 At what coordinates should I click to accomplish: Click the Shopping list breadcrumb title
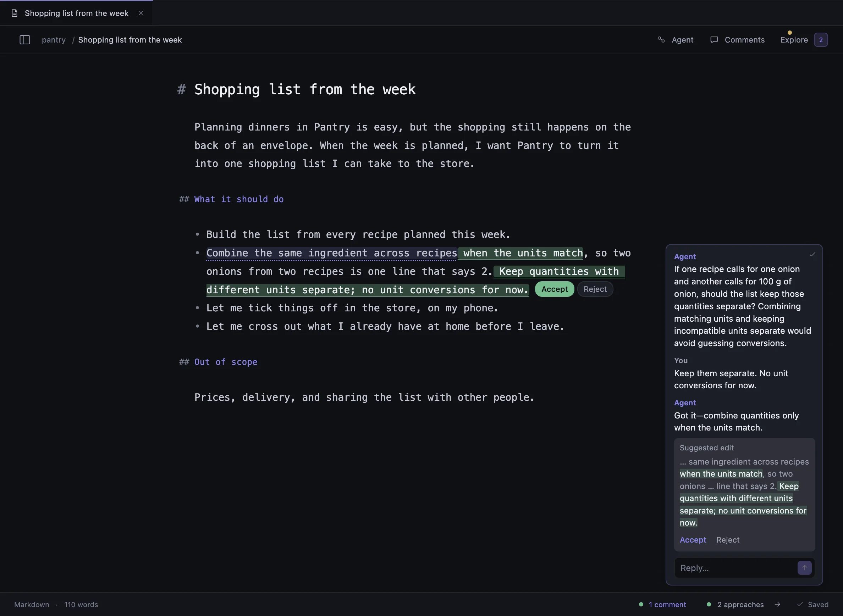coord(130,40)
